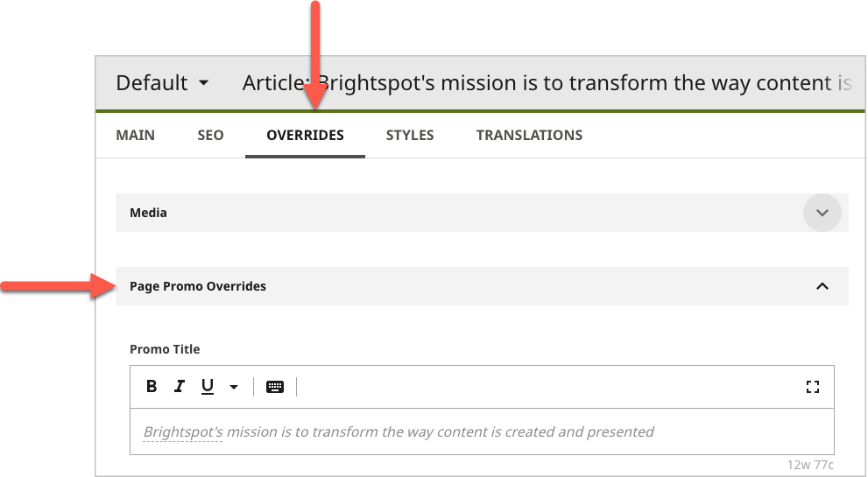Go to the TRANSLATIONS tab
The width and height of the screenshot is (868, 477).
pyautogui.click(x=529, y=136)
